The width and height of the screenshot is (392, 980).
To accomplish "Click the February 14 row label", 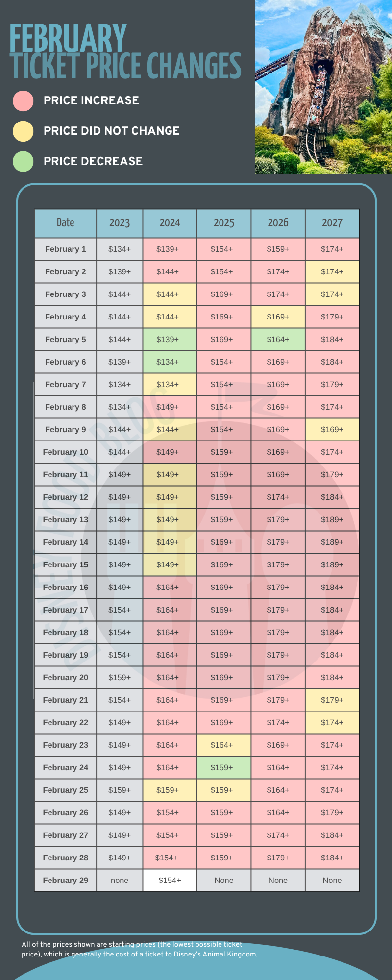I will [x=65, y=542].
